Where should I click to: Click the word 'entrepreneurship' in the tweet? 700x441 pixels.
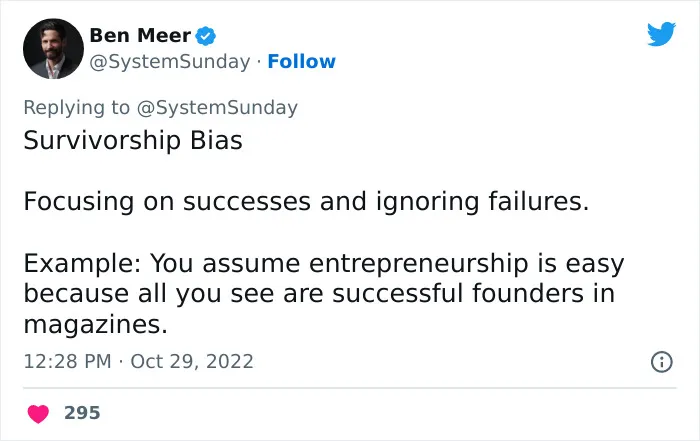tap(419, 264)
